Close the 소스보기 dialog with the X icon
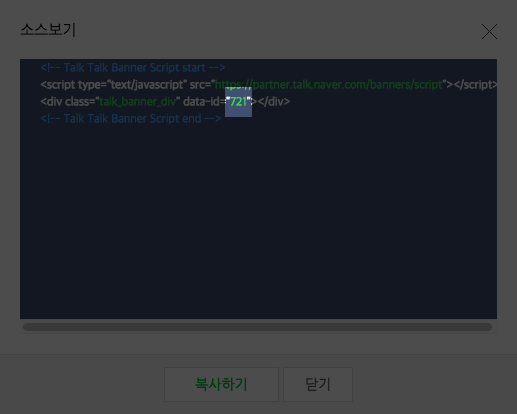517x414 pixels. (x=489, y=31)
